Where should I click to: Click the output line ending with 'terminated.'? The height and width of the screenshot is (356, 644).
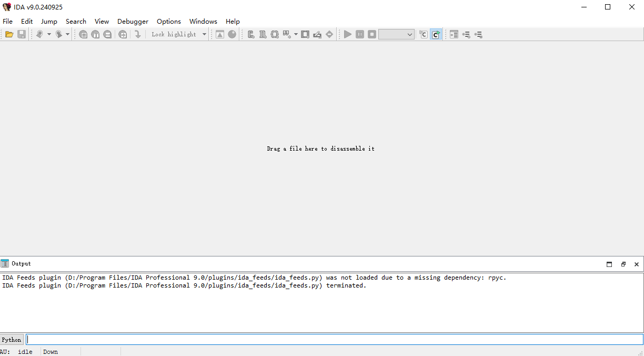pyautogui.click(x=184, y=285)
